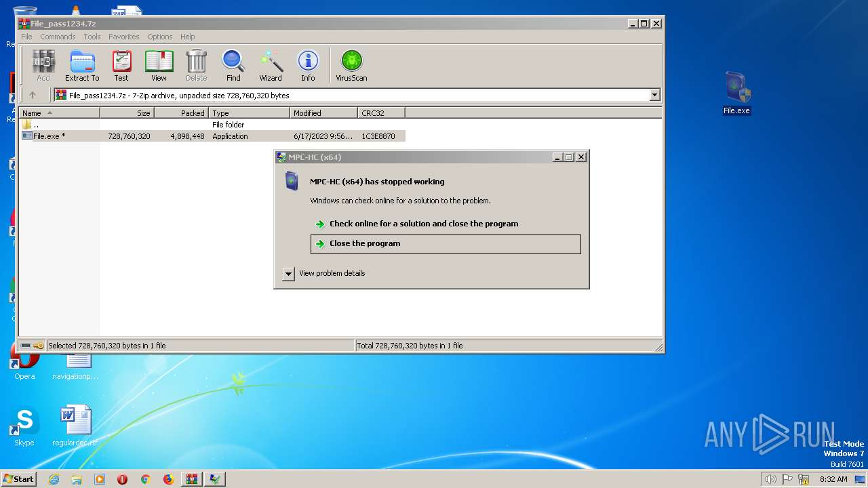Switch to WinRAR taskbar button

tap(192, 479)
